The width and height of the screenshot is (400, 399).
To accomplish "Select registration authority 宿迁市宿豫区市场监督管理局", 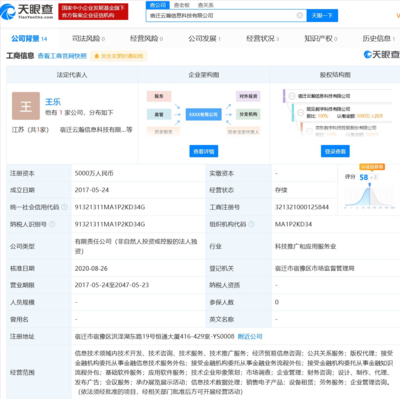I will [314, 268].
